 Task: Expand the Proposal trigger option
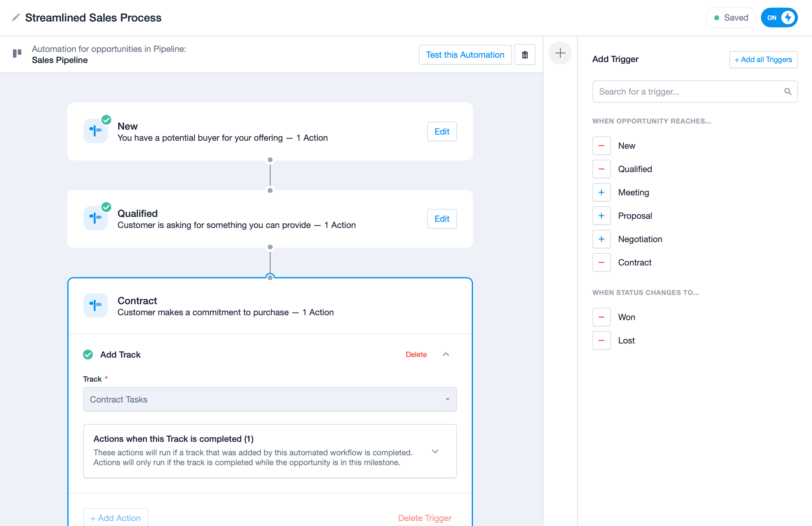(602, 215)
